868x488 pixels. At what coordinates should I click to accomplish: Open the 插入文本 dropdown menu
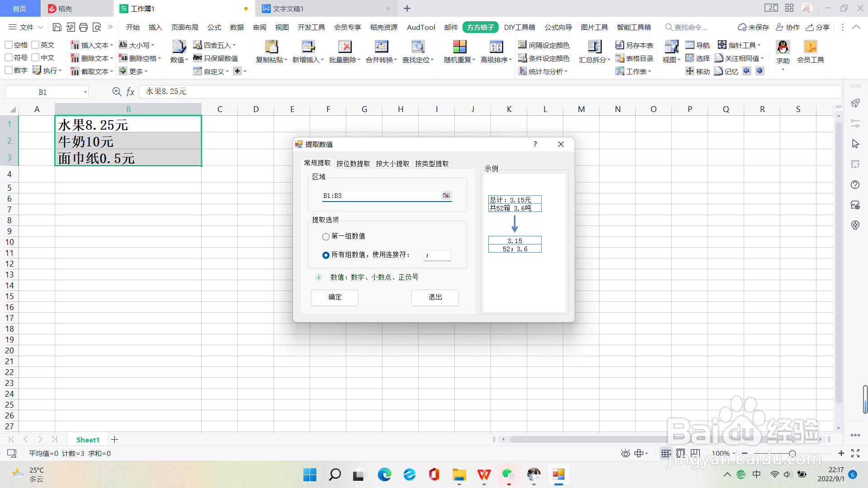(x=112, y=45)
